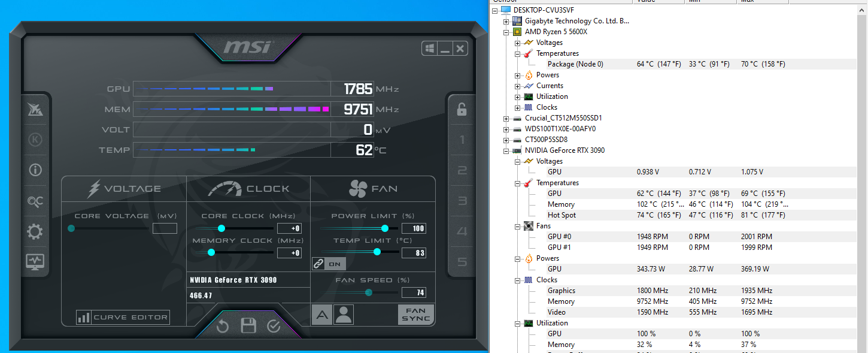Select profile slot 5
The width and height of the screenshot is (868, 353).
click(x=462, y=262)
